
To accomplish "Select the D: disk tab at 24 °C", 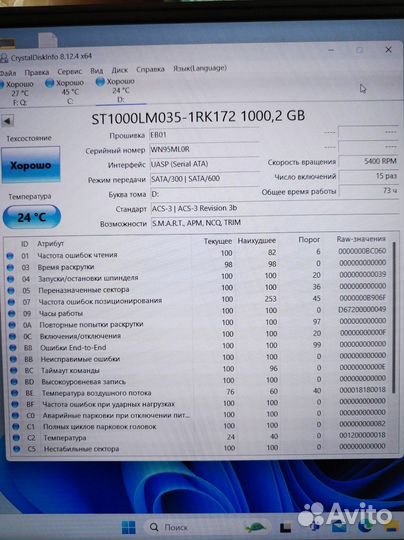I will [x=116, y=90].
